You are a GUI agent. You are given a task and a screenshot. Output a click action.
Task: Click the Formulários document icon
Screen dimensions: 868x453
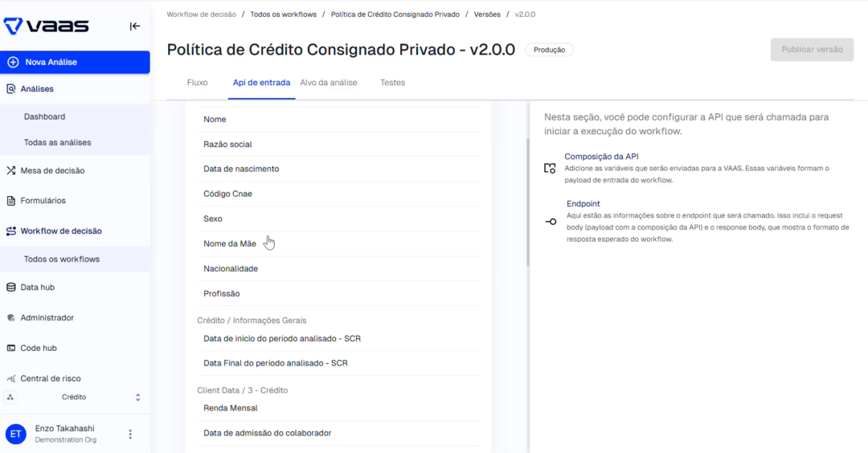coord(10,200)
